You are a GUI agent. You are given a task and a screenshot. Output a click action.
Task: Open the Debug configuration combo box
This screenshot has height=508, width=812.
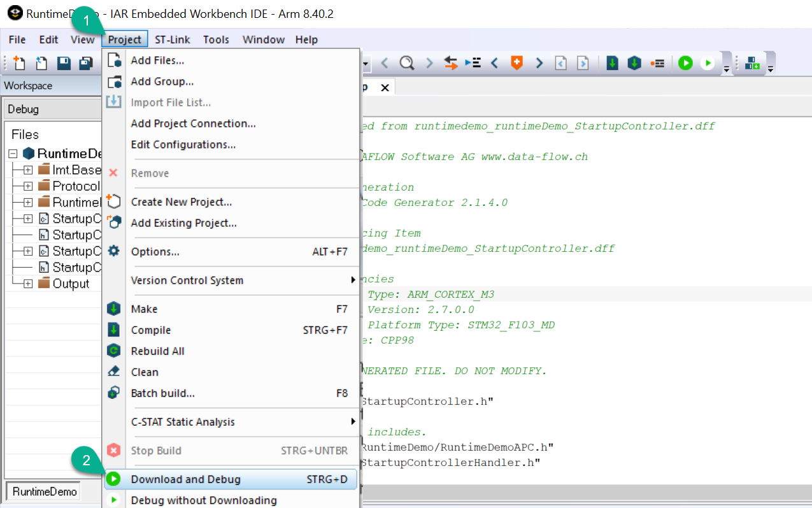(x=52, y=109)
